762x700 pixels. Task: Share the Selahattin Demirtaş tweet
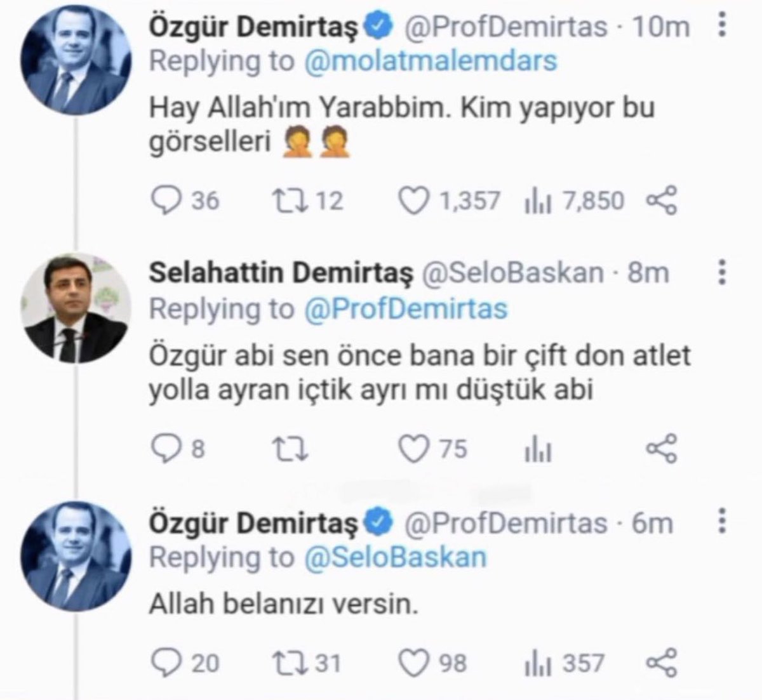[x=662, y=449]
